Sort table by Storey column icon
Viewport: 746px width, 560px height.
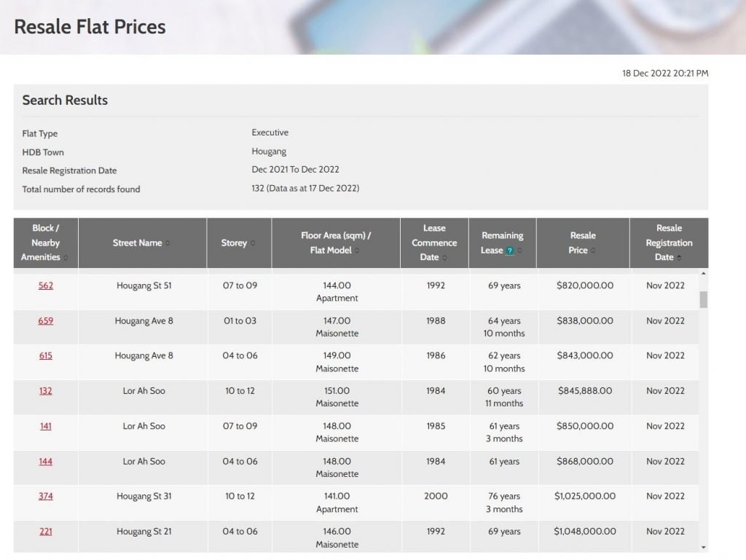[x=253, y=243]
